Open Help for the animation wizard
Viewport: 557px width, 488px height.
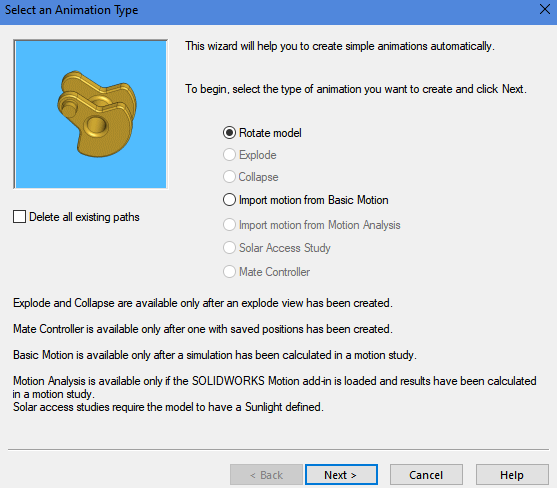pyautogui.click(x=512, y=475)
